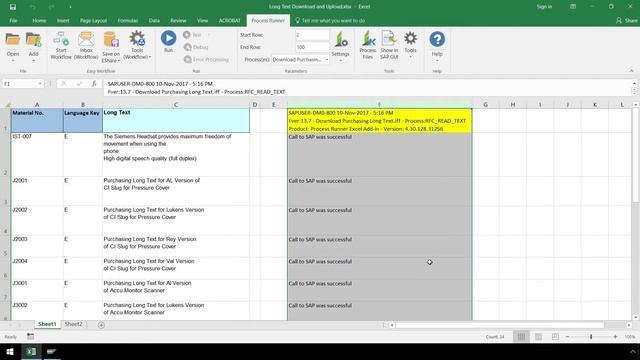Expand the Test button dropdown arrow
The image size is (640, 360).
(209, 35)
